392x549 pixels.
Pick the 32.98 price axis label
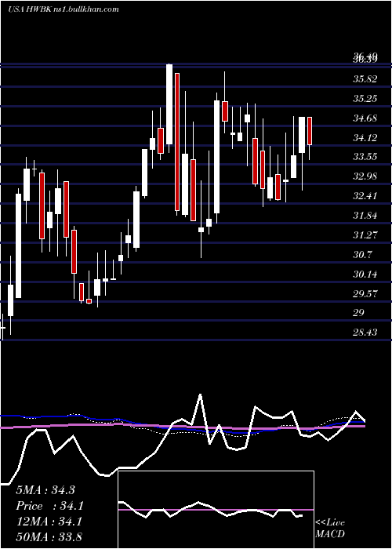[x=365, y=176]
